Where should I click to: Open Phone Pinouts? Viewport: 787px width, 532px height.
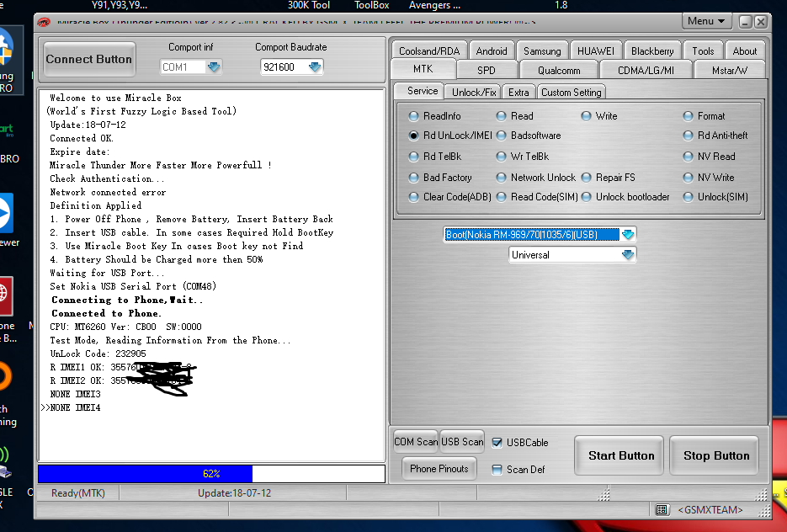click(x=439, y=469)
